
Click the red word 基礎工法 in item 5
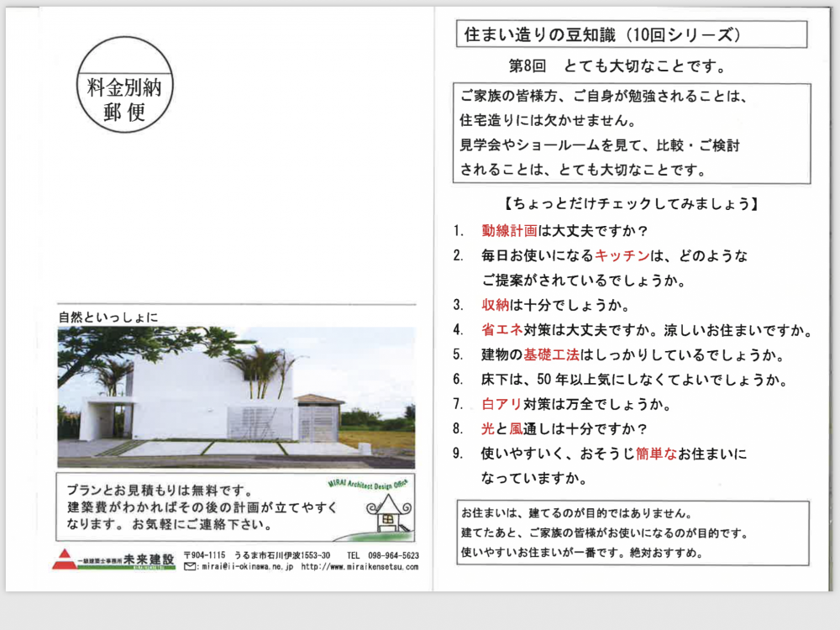[551, 354]
